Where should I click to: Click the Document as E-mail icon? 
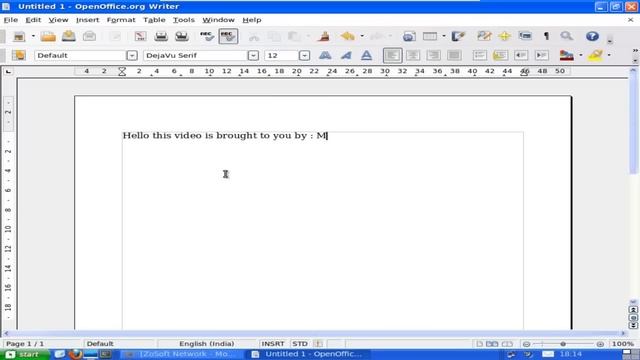(x=89, y=36)
